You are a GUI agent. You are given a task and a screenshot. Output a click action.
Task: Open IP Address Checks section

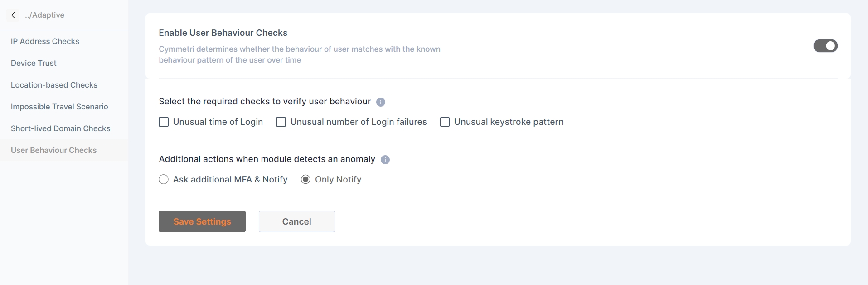click(45, 41)
